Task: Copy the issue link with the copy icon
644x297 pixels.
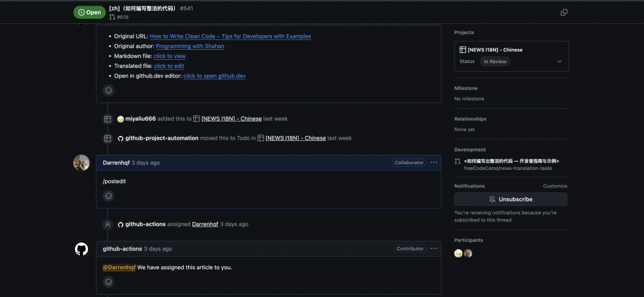Action: coord(564,13)
